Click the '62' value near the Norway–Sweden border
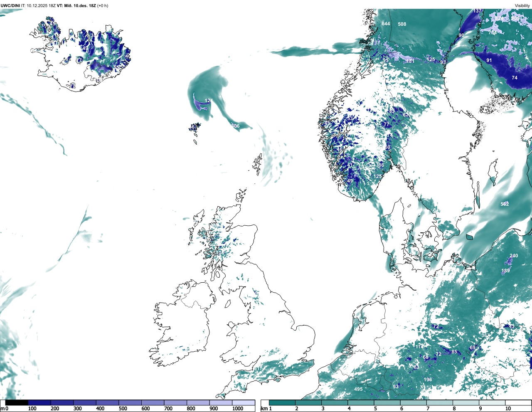This screenshot has width=532, height=412. (x=406, y=115)
